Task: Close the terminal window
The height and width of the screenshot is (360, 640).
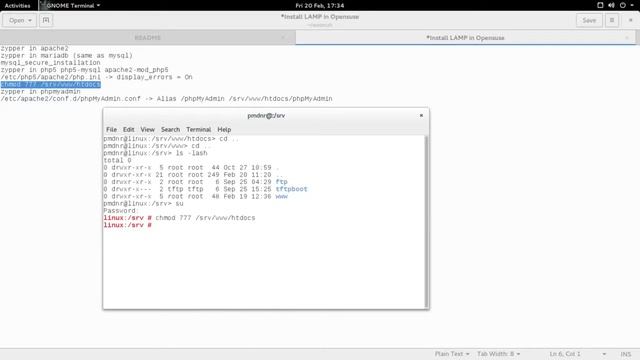Action: 421,116
